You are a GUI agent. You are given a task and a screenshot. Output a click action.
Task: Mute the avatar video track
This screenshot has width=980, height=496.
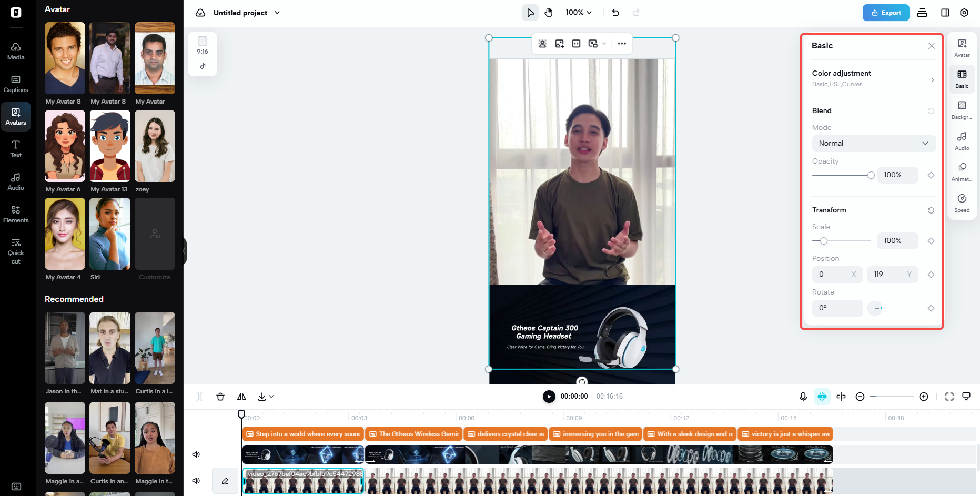(196, 481)
